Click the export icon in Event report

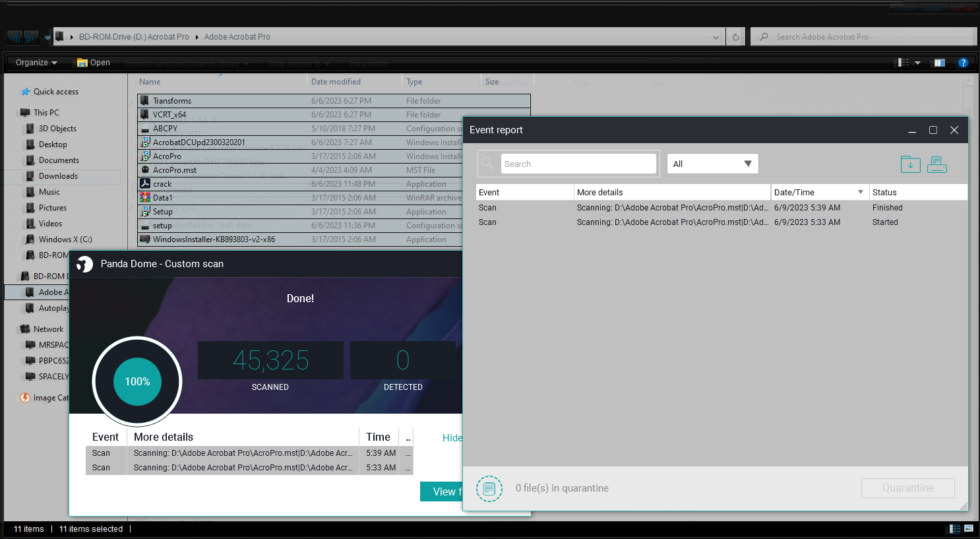click(910, 164)
